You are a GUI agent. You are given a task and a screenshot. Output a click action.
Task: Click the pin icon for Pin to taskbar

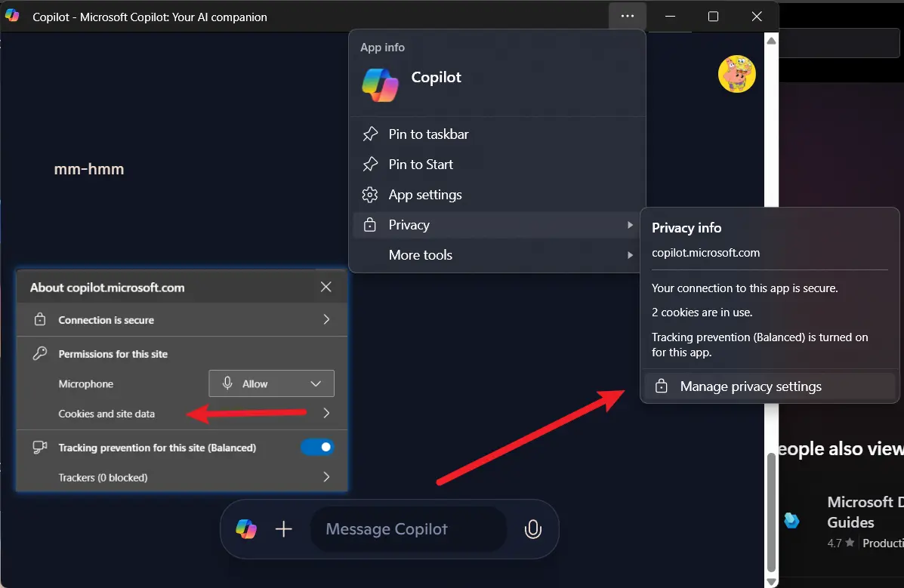[369, 134]
